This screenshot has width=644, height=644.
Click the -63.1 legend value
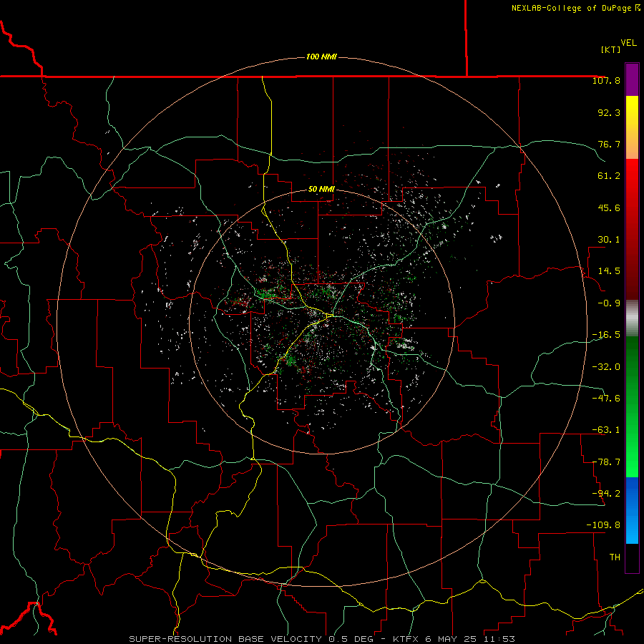point(606,430)
